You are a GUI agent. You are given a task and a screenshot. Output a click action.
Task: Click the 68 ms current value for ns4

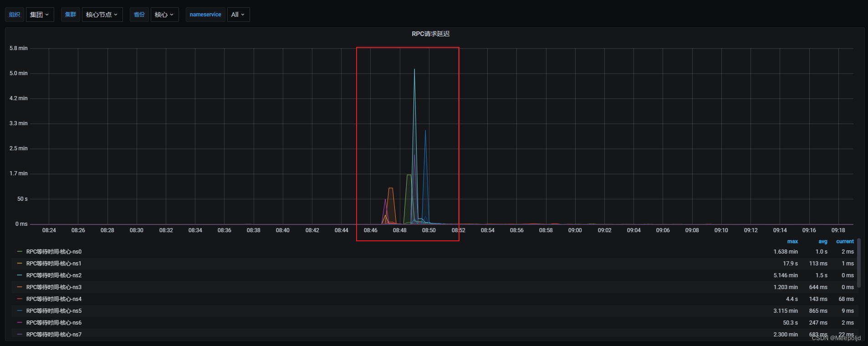coord(846,299)
